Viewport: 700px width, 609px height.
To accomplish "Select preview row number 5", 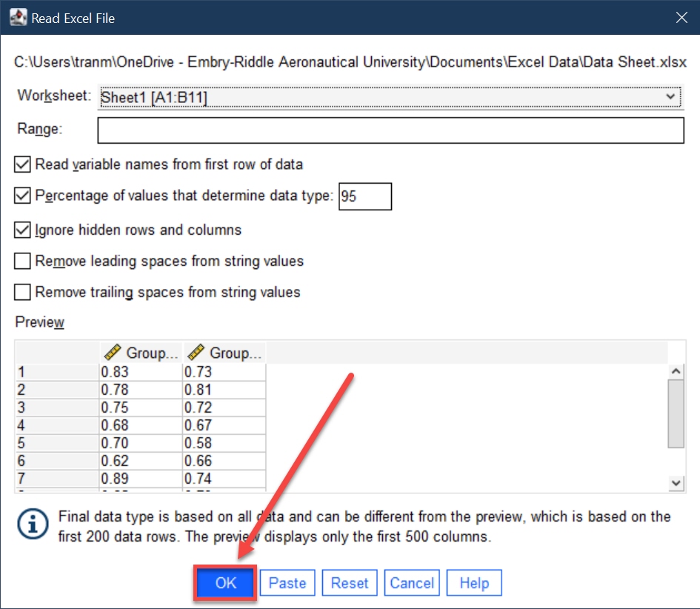I will [57, 443].
